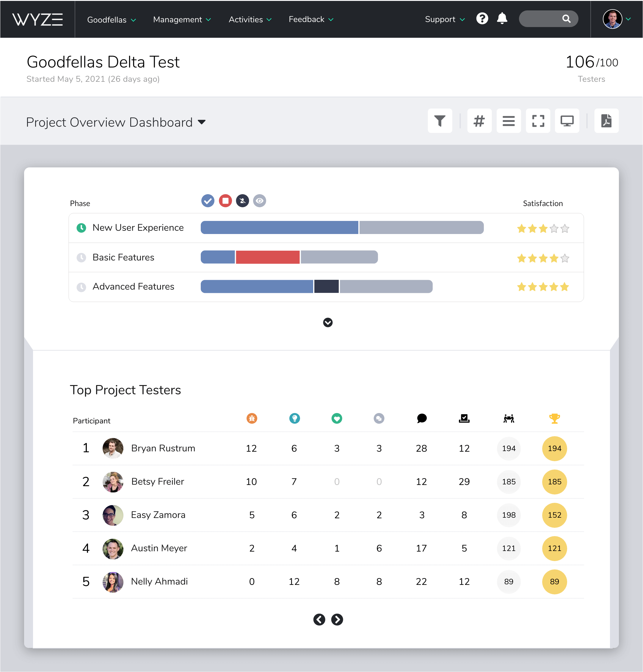
Task: Click red segment of Basic Features bar
Action: (268, 257)
